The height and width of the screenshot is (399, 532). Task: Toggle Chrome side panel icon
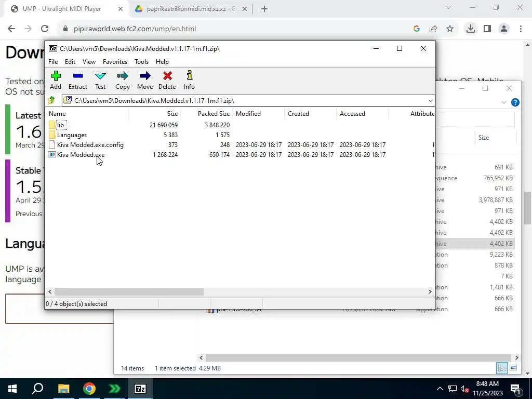click(487, 29)
